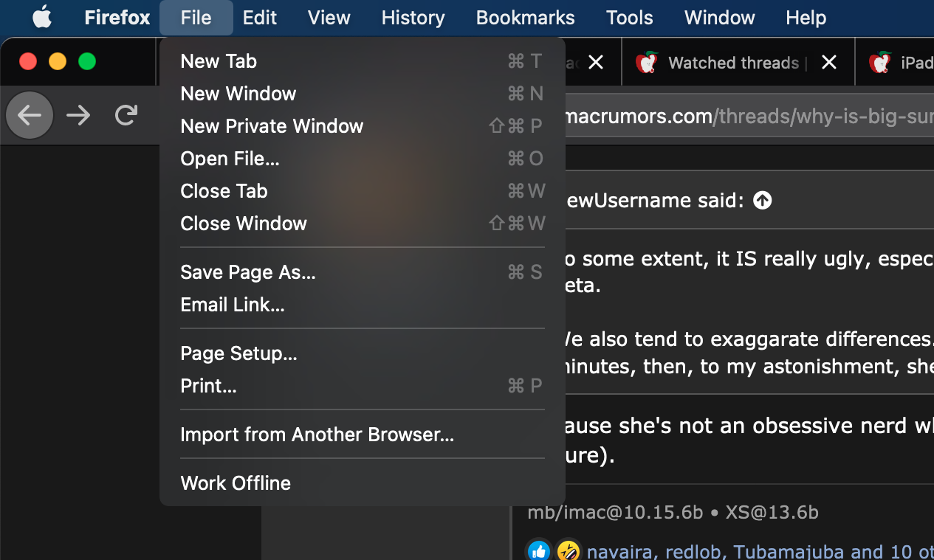The width and height of the screenshot is (934, 560).
Task: Select New Private Window
Action: (x=363, y=126)
